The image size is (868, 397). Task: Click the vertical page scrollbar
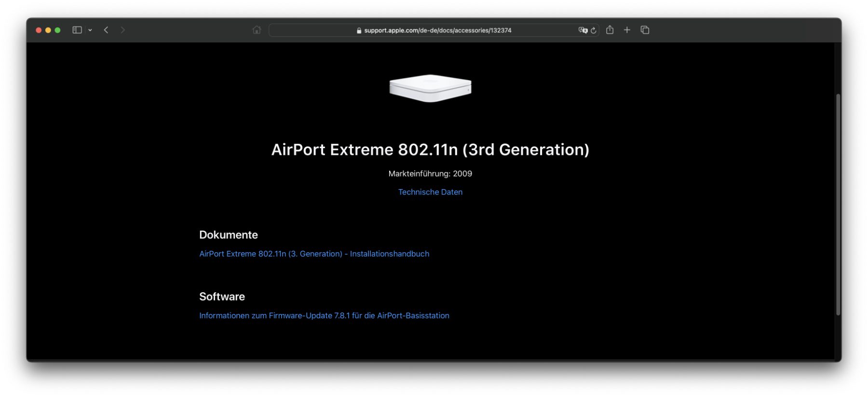(838, 203)
